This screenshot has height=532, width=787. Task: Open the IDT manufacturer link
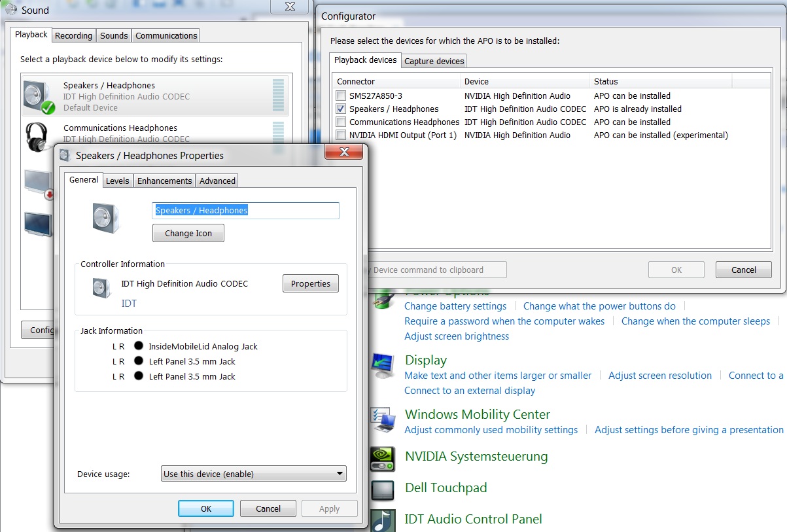pyautogui.click(x=129, y=304)
